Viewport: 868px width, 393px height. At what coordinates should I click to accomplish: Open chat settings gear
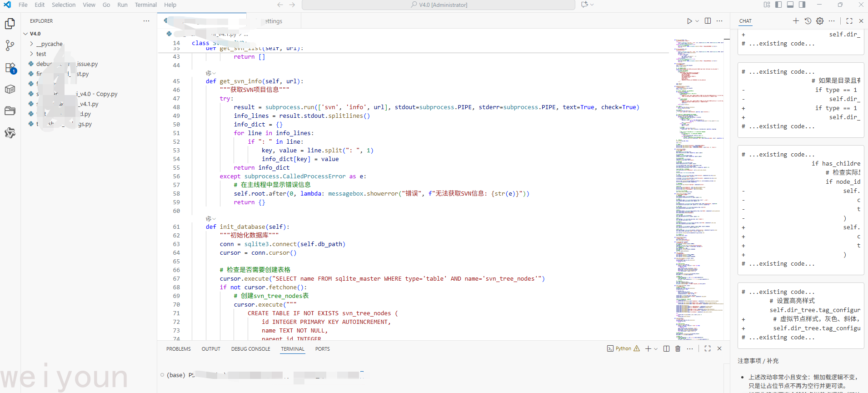[820, 21]
